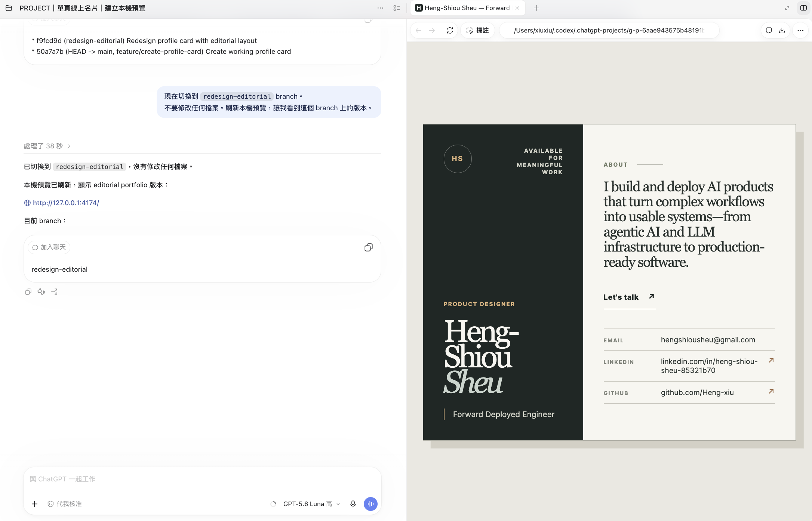Viewport: 812px width, 521px height.
Task: Focus the 與 ChatGPT 一起工作 input field
Action: coord(202,479)
